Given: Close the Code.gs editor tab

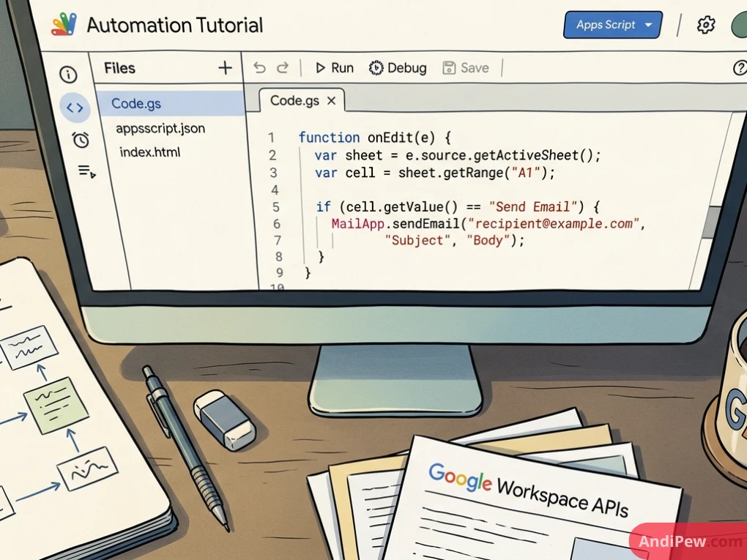Looking at the screenshot, I should [332, 101].
